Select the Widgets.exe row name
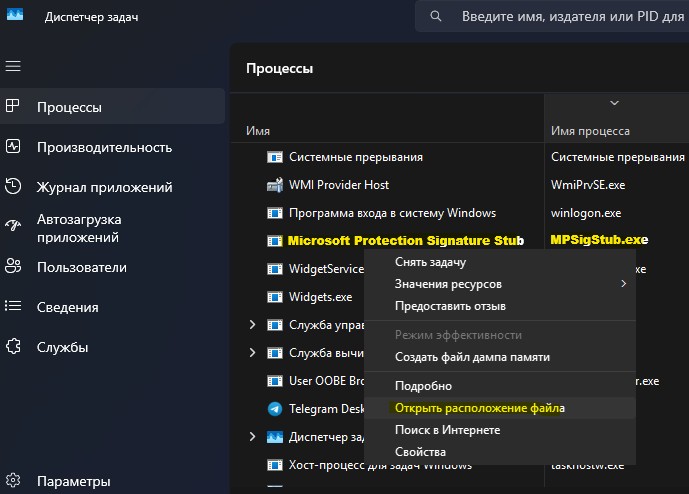This screenshot has height=494, width=689. point(320,297)
